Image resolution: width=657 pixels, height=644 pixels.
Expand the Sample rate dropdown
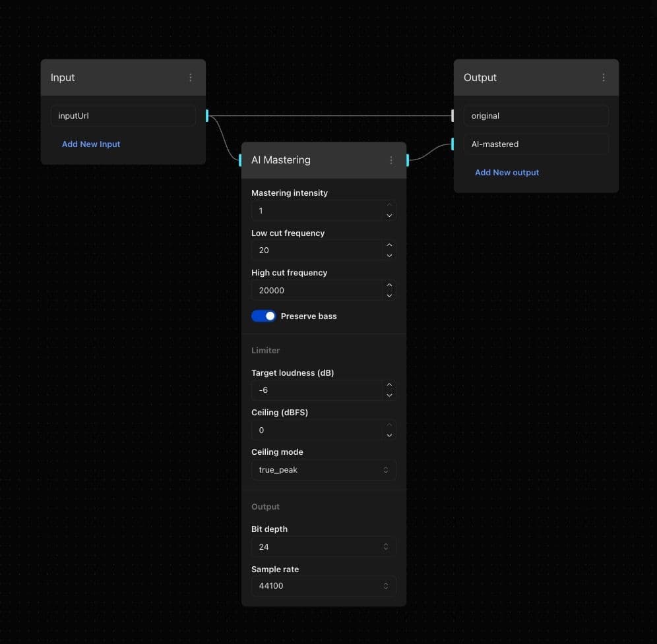coord(323,585)
